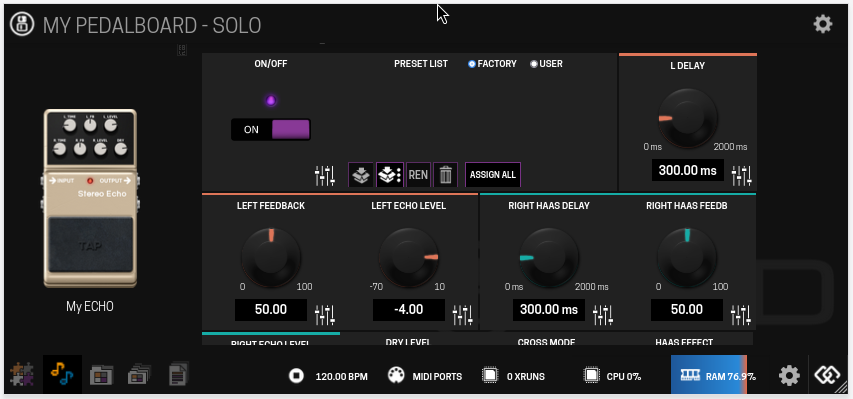
Task: Click the L DELAY knob
Action: [x=688, y=118]
